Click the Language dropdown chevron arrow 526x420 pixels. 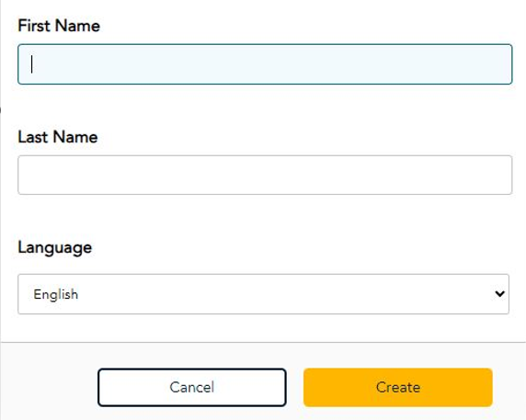500,294
